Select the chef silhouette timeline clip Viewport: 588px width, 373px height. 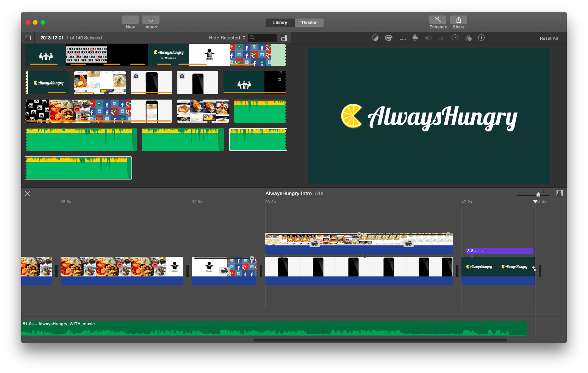[224, 270]
